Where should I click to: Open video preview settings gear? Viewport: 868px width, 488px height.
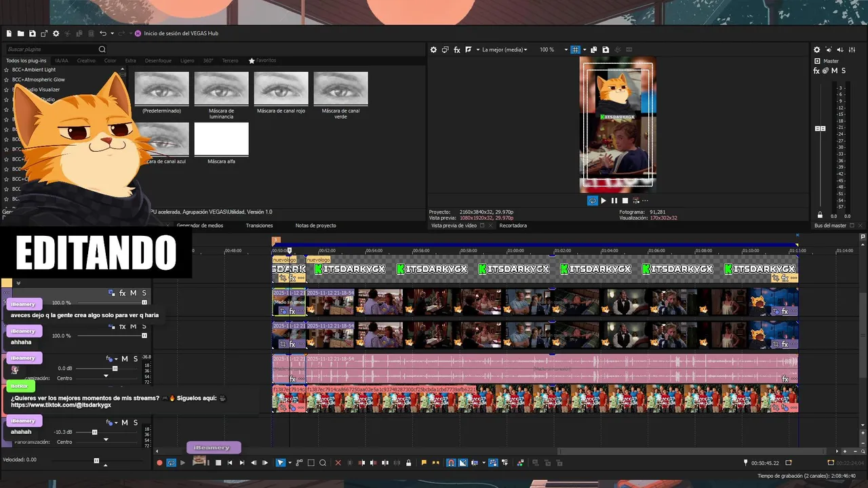click(433, 49)
